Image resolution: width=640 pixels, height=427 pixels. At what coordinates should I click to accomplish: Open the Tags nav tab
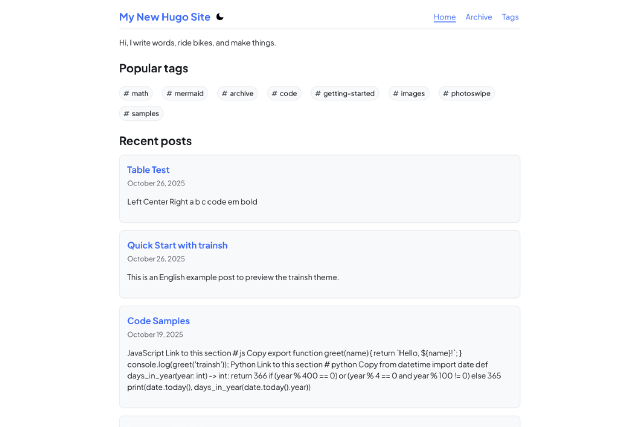[510, 17]
